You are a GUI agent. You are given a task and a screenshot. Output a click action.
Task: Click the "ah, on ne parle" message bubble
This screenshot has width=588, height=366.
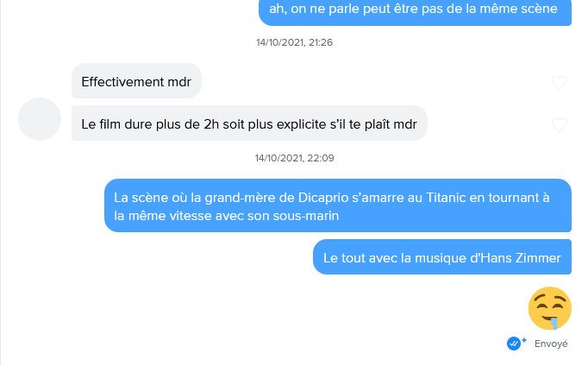(x=415, y=11)
